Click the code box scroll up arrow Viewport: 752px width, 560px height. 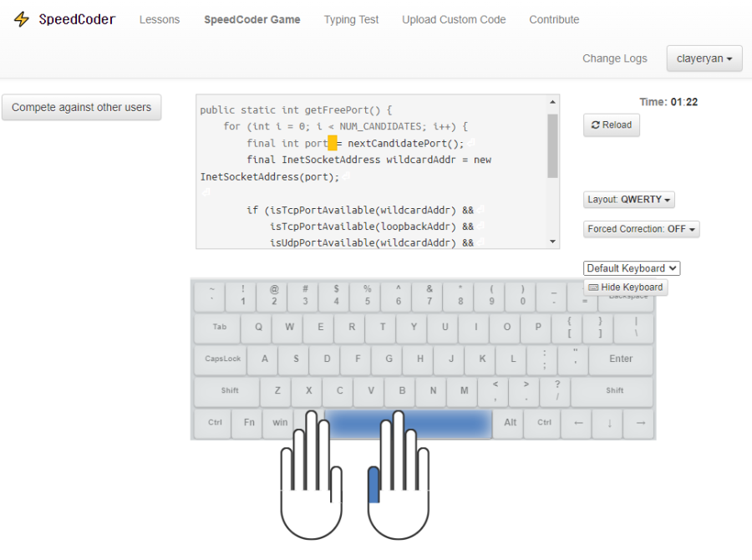(552, 102)
